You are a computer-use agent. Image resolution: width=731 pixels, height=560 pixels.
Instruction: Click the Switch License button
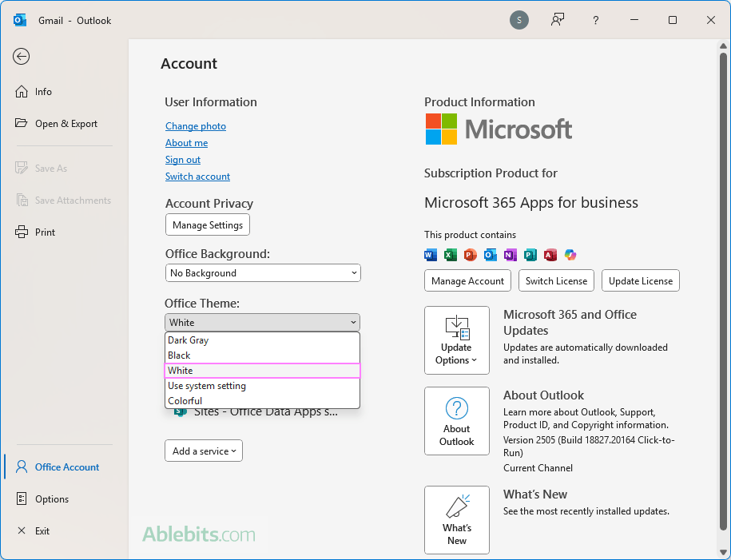556,280
